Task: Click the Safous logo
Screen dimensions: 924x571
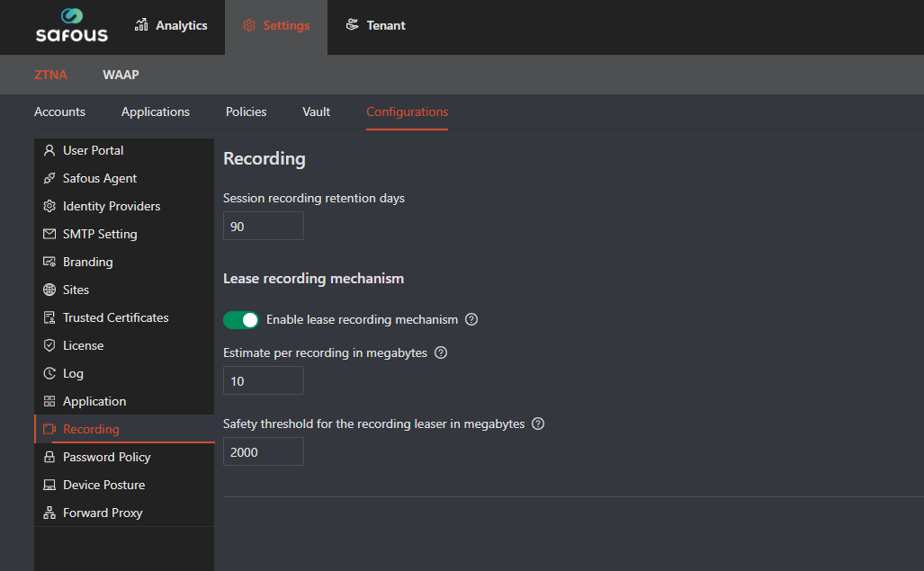Action: pos(71,26)
